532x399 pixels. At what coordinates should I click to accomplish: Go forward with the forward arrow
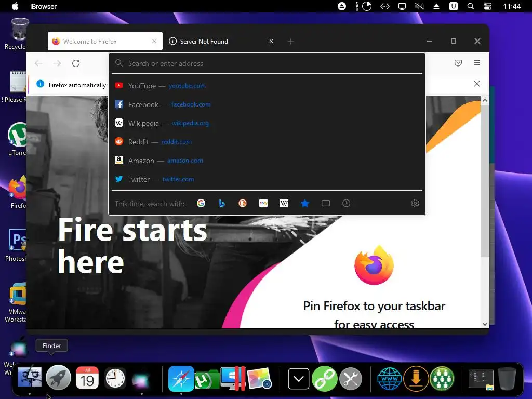click(57, 63)
